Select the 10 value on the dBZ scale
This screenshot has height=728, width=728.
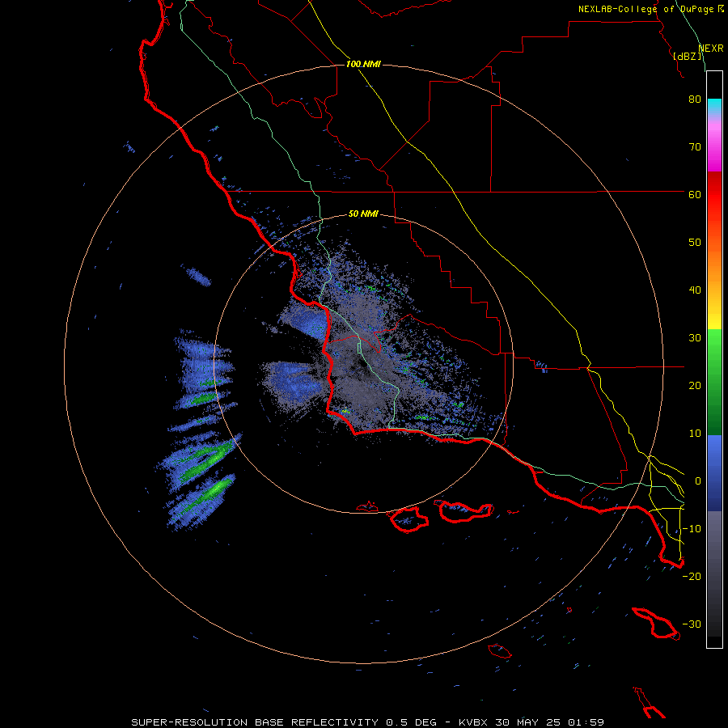tap(695, 434)
